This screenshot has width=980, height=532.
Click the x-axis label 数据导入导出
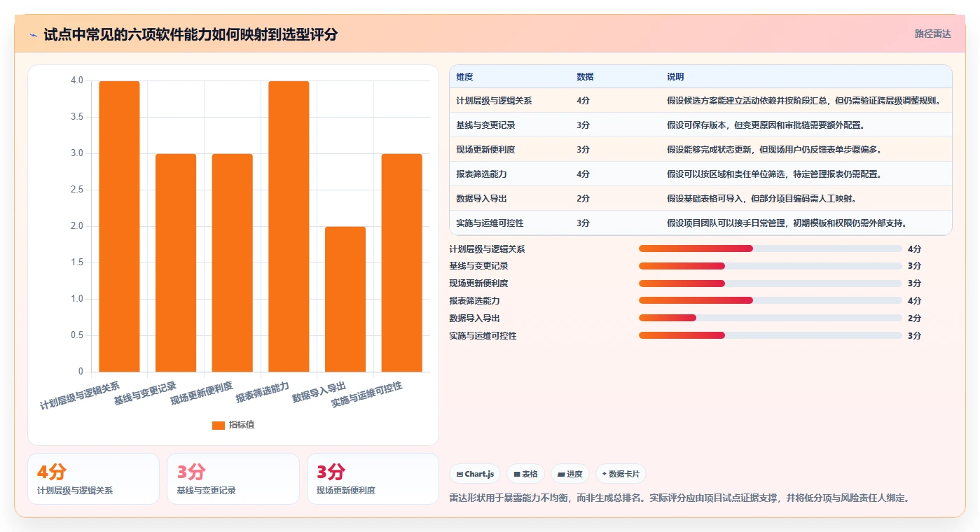pos(319,392)
